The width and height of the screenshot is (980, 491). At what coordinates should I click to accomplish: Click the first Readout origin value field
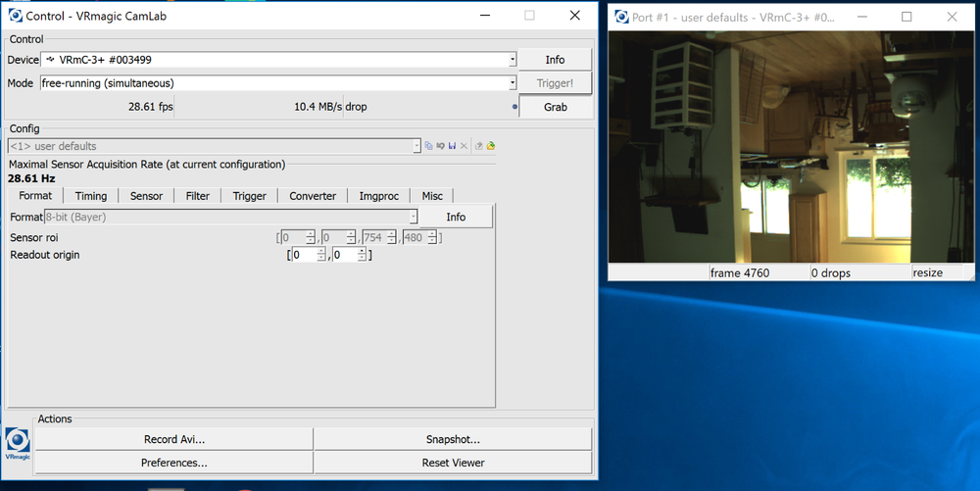305,255
